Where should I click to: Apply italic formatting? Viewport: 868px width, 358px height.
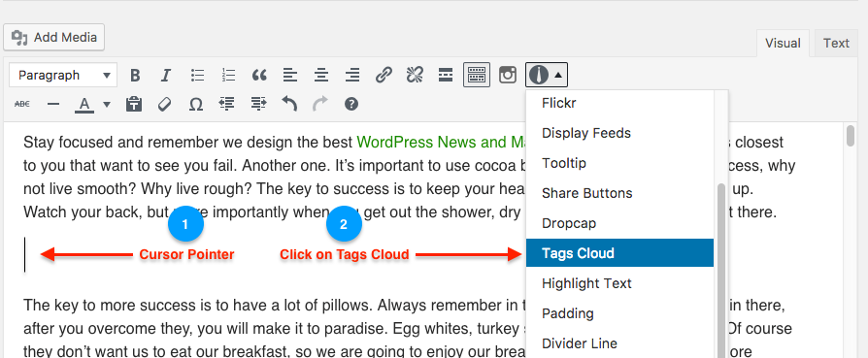coord(165,76)
